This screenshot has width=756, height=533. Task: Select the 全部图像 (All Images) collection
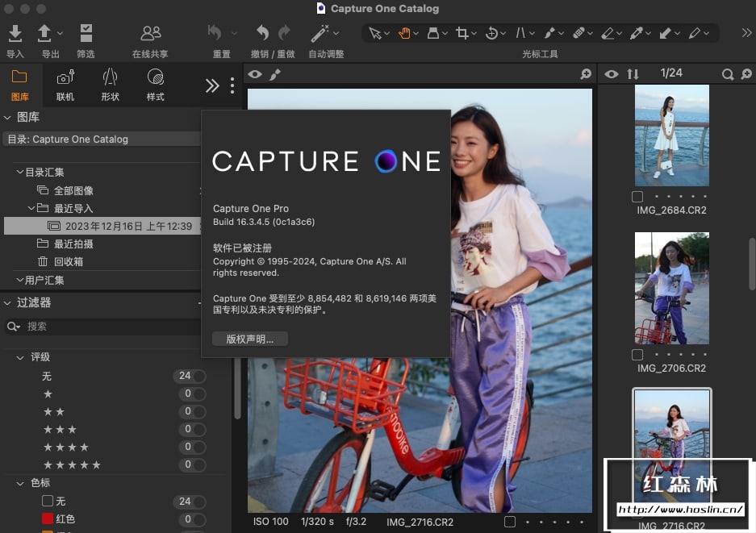coord(73,191)
